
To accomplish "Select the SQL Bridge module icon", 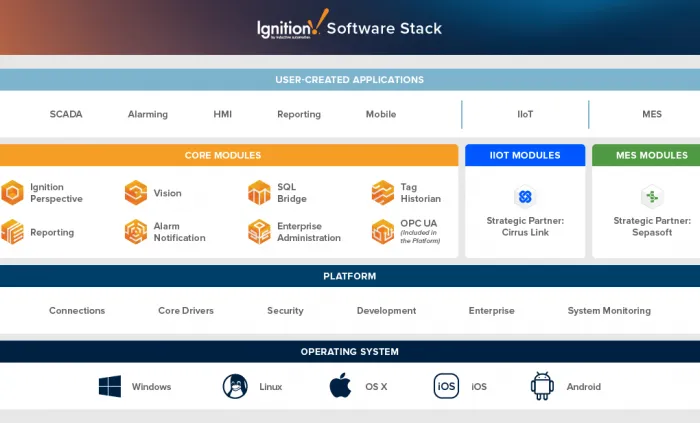I will click(259, 193).
